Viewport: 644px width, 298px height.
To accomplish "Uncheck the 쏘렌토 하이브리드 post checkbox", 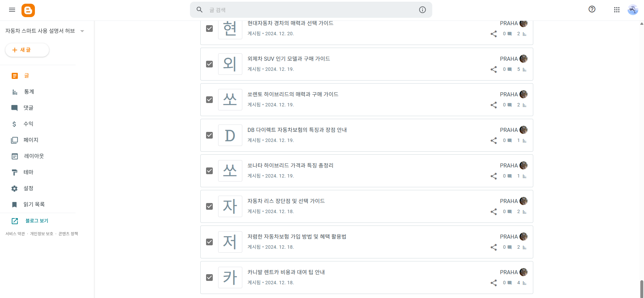I will (209, 100).
